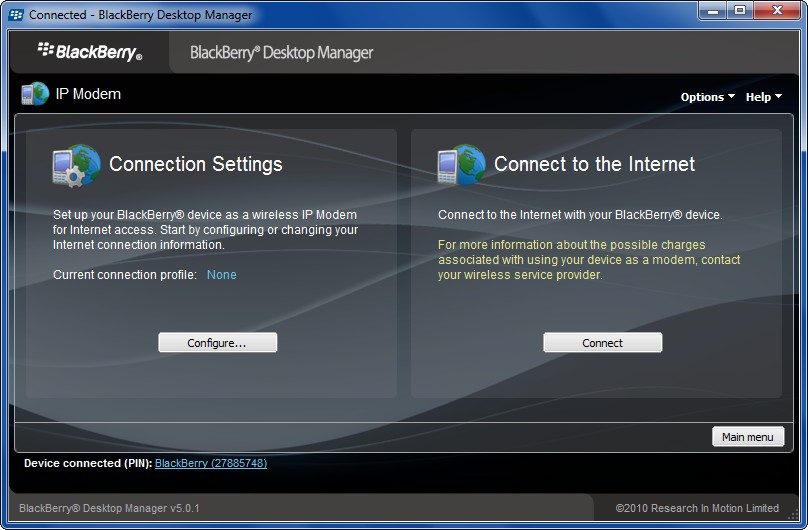The height and width of the screenshot is (530, 808).
Task: Select the current connection profile value None
Action: coord(222,275)
